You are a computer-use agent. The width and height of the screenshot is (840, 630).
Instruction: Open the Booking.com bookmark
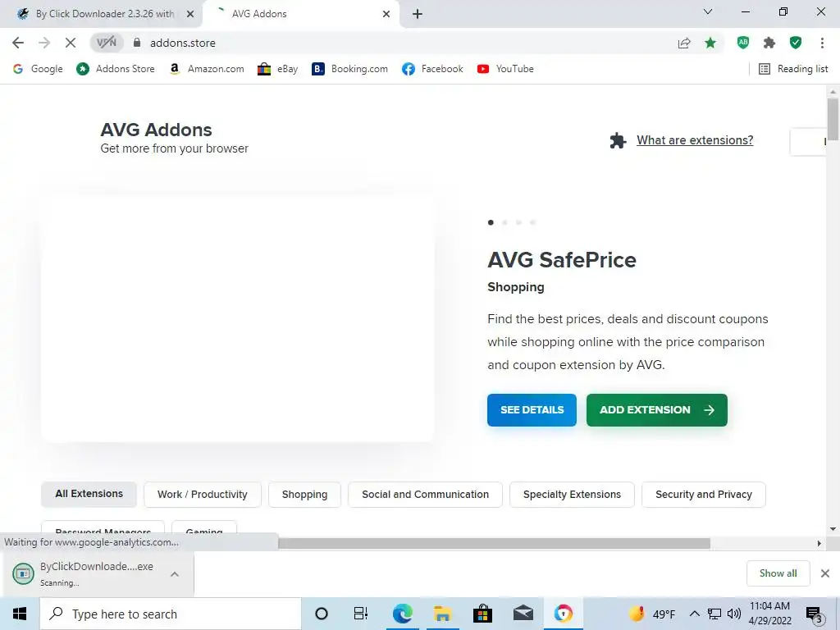[x=349, y=69]
